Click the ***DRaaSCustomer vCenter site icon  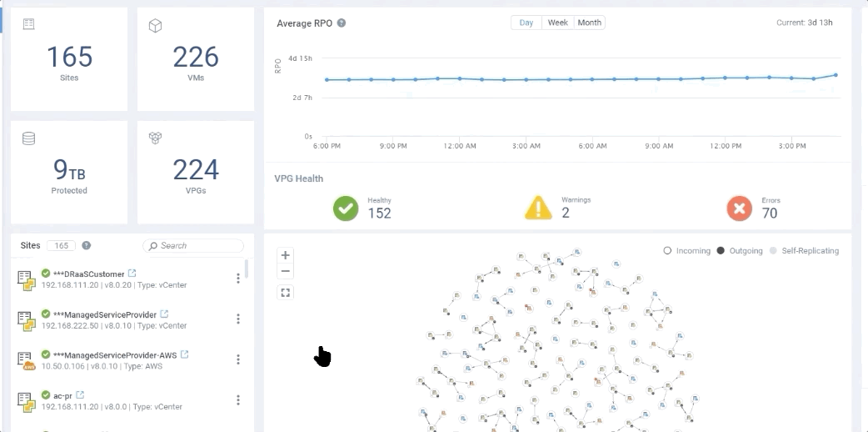point(26,280)
